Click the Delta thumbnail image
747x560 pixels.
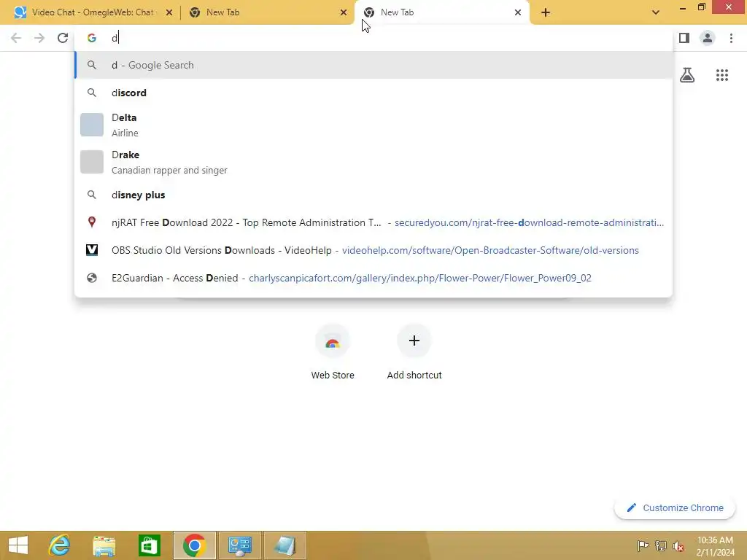(92, 125)
